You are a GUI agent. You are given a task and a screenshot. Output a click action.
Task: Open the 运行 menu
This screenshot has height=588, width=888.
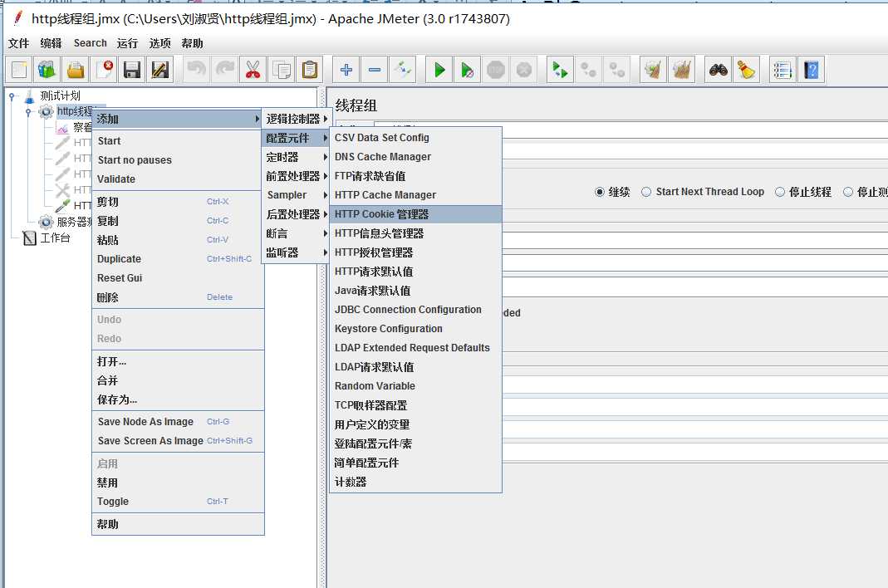(x=127, y=44)
